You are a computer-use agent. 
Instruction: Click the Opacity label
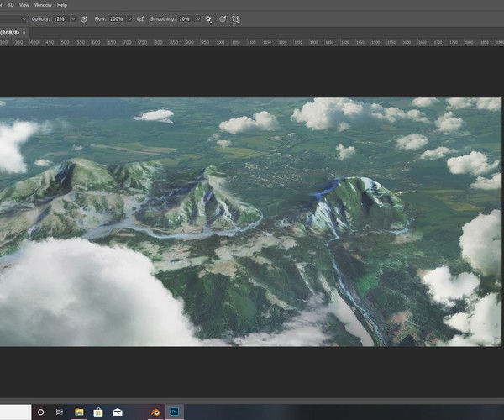(40, 19)
